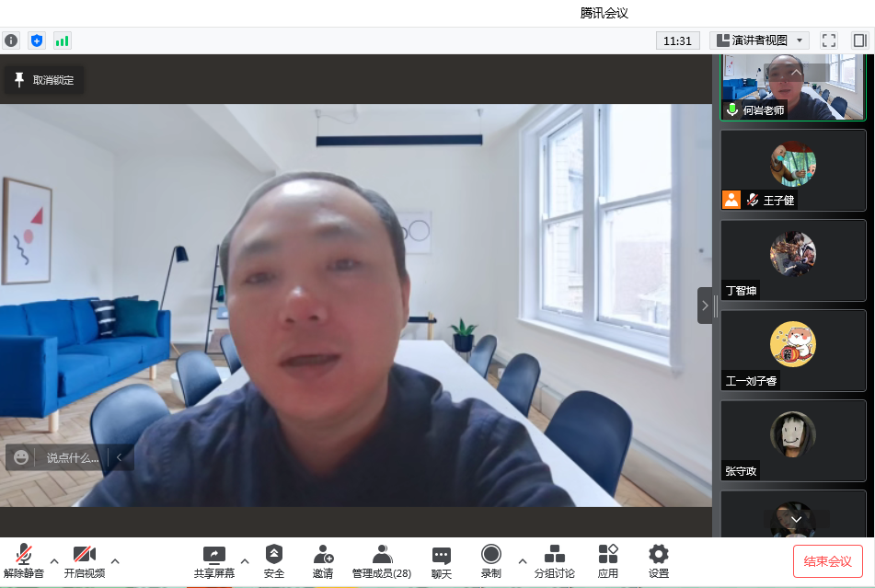Screen dimensions: 875x588
Task: Collapse the participant video sidebar arrow
Action: (x=705, y=306)
